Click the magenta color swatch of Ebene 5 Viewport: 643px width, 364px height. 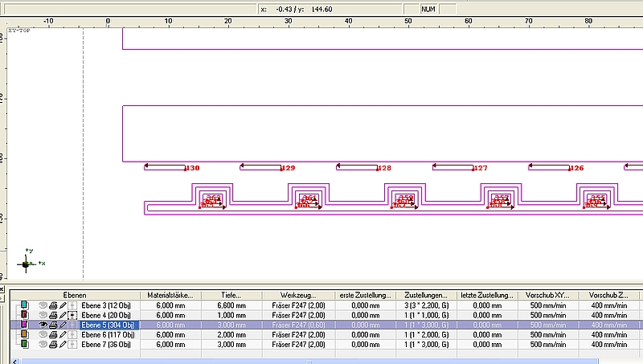pyautogui.click(x=24, y=325)
